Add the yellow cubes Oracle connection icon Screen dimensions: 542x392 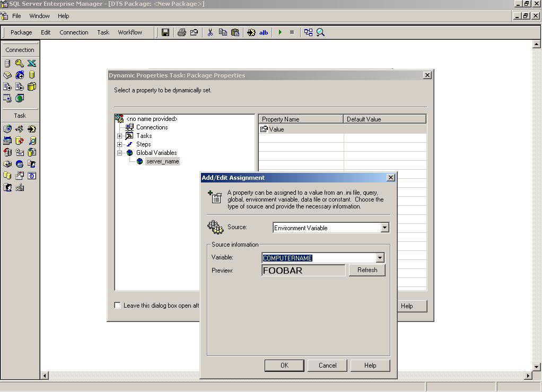pos(31,87)
